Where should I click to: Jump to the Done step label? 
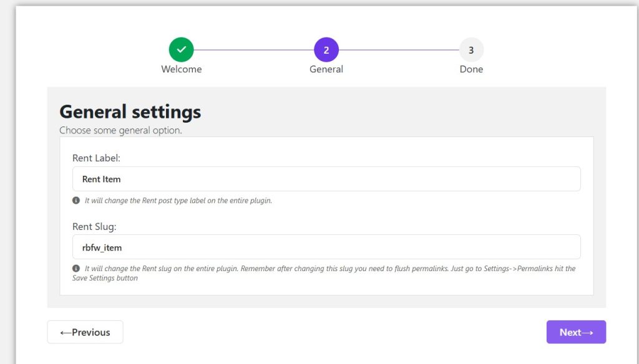coord(471,69)
